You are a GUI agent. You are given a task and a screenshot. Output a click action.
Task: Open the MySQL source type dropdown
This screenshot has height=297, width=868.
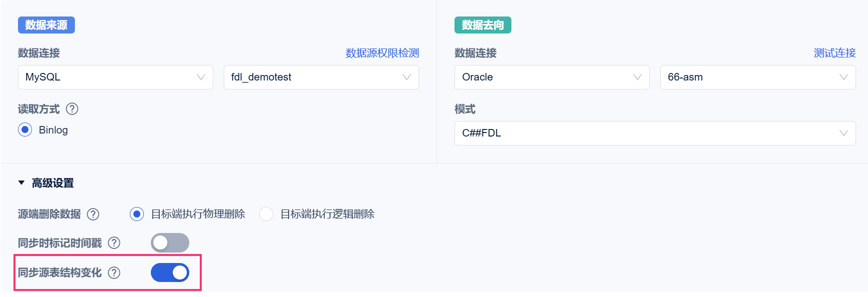[115, 77]
